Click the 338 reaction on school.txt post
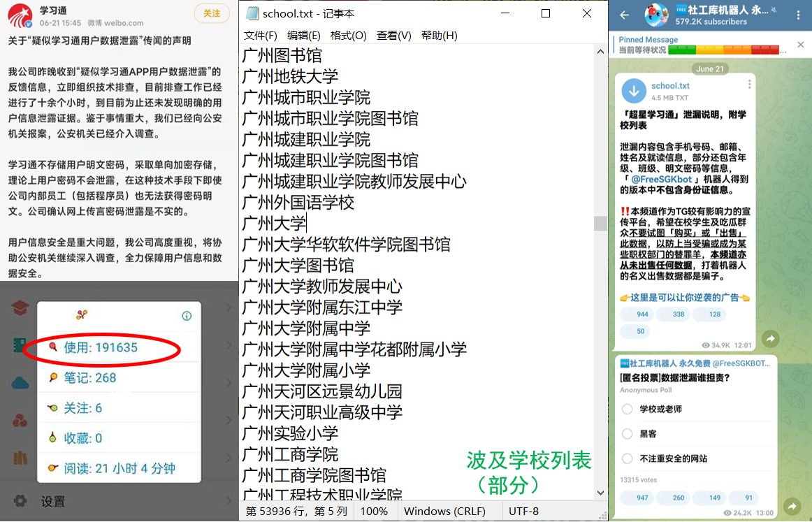 pyautogui.click(x=673, y=314)
